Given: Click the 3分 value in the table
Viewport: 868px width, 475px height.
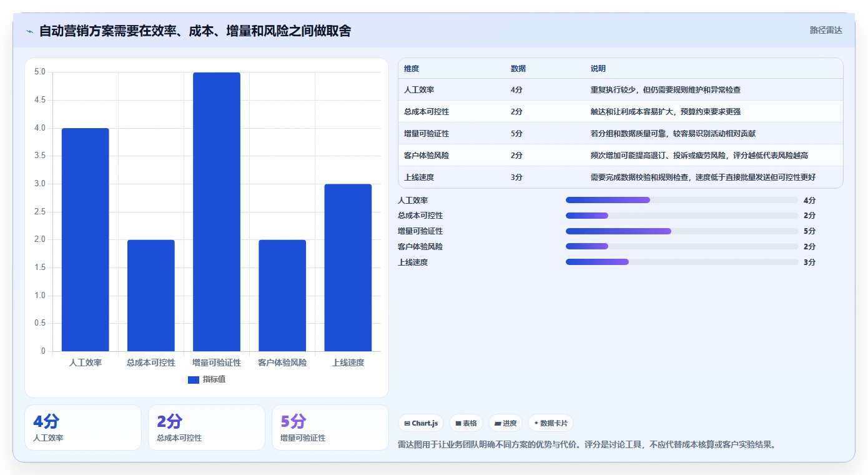Looking at the screenshot, I should point(516,177).
